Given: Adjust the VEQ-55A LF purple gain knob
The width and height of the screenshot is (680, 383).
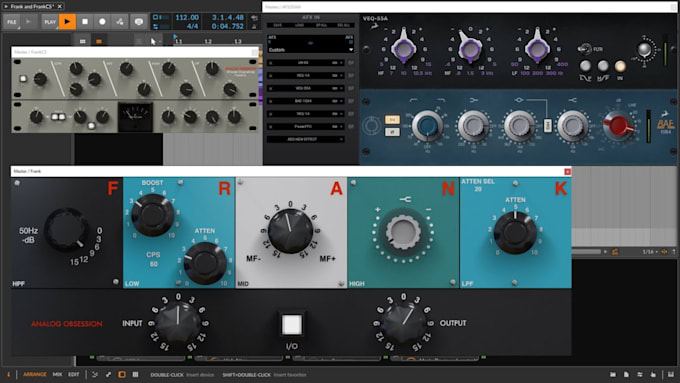Looking at the screenshot, I should (x=537, y=48).
